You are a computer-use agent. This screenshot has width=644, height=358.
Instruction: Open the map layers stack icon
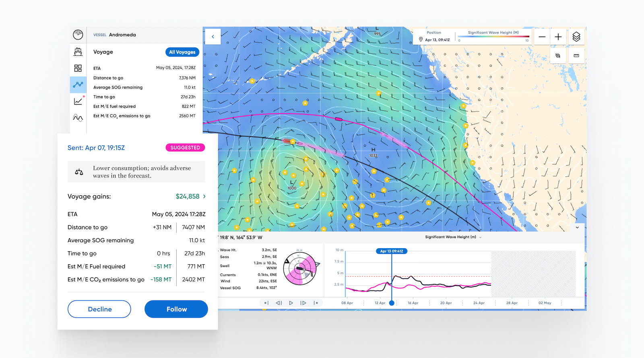pyautogui.click(x=576, y=37)
